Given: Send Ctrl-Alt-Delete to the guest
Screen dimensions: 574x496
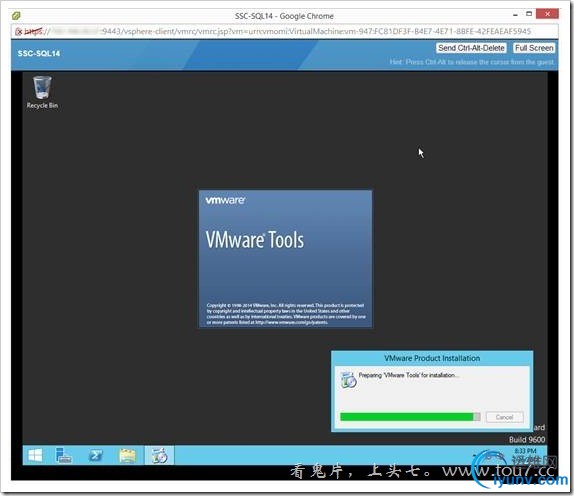Looking at the screenshot, I should pyautogui.click(x=471, y=48).
